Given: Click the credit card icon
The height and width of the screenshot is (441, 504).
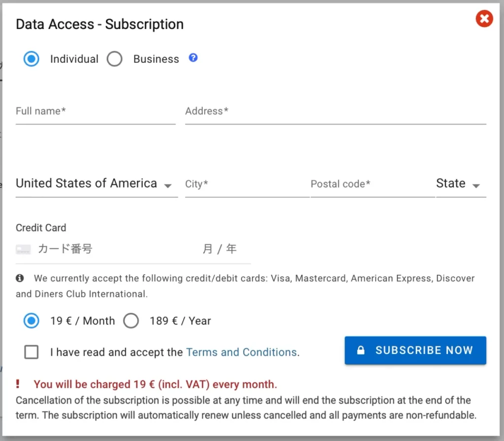Looking at the screenshot, I should point(23,249).
